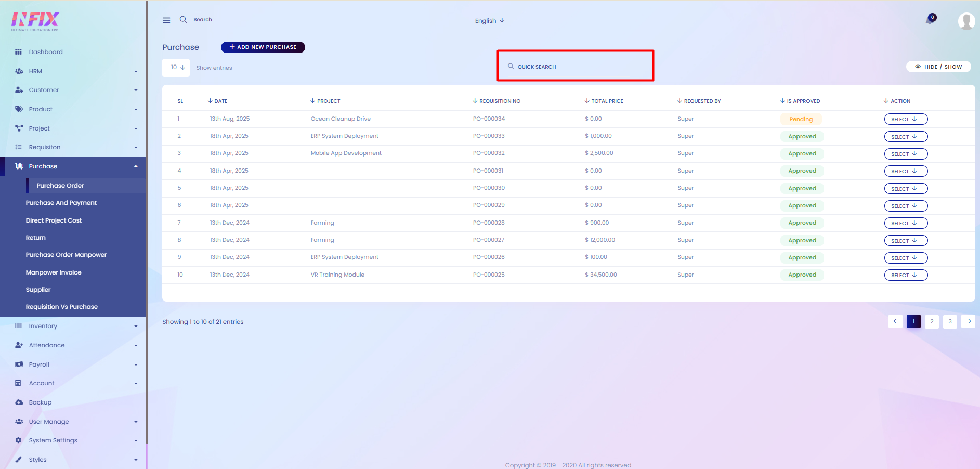Sort by Is Approved column header
This screenshot has height=469, width=980.
[800, 101]
